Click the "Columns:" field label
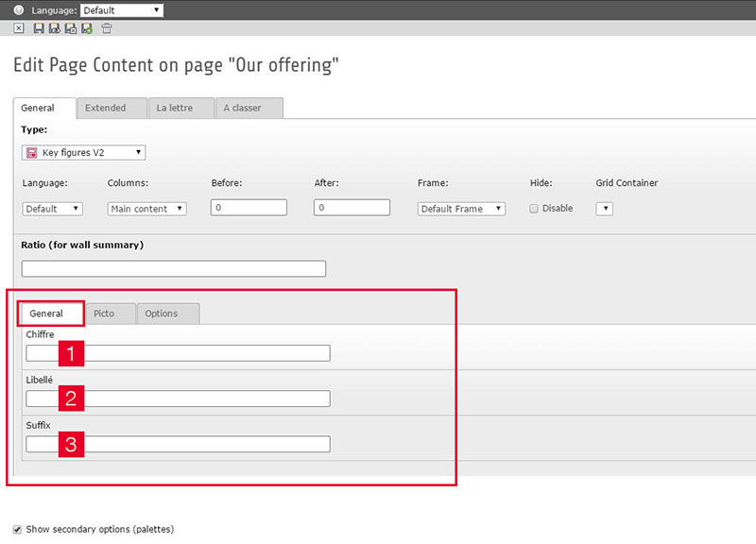 pos(128,183)
